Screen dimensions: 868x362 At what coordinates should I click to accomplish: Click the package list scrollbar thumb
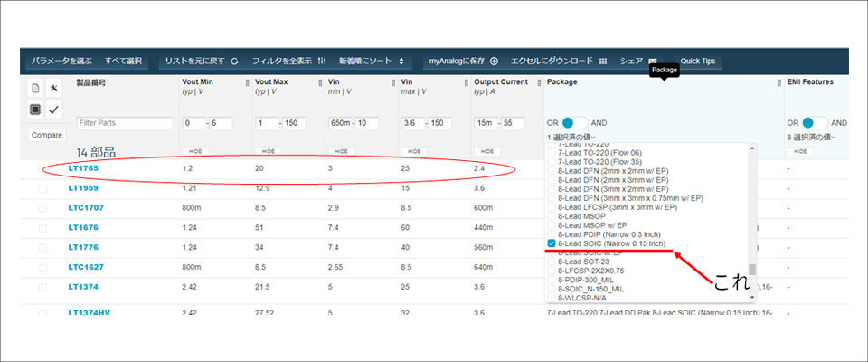point(751,270)
